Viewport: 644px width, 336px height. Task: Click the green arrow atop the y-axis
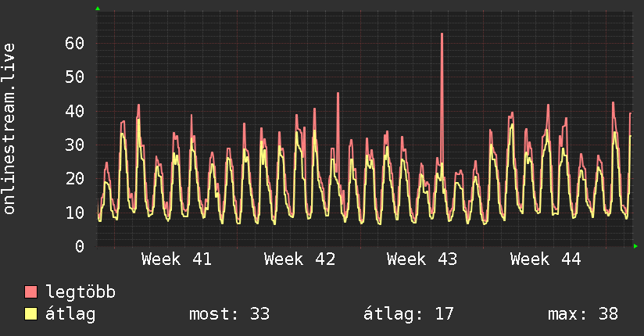point(98,9)
